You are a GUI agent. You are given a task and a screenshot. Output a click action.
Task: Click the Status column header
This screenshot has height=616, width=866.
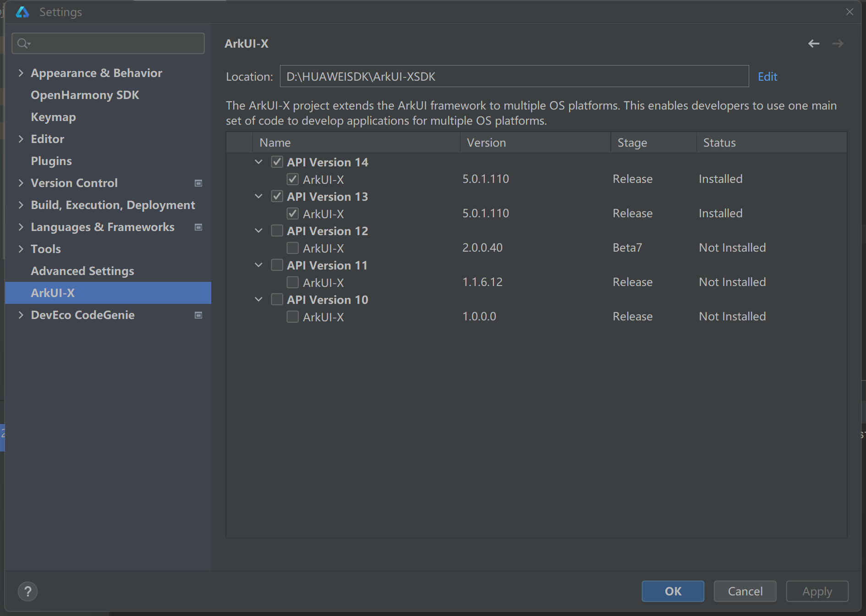772,143
